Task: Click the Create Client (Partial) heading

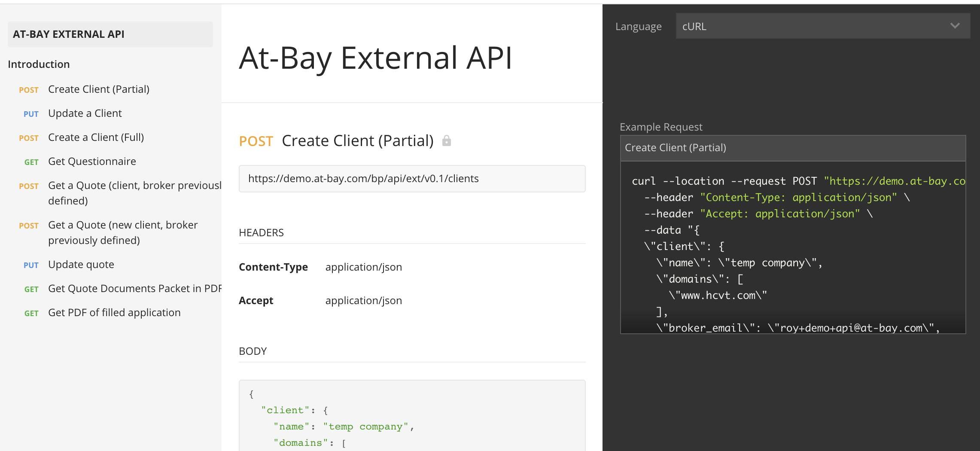Action: coord(358,140)
